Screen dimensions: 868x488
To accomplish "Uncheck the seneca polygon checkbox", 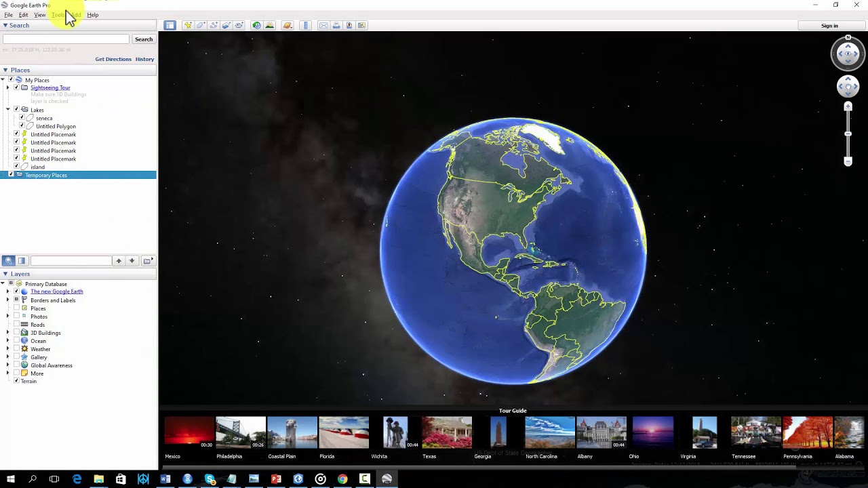I will 22,118.
